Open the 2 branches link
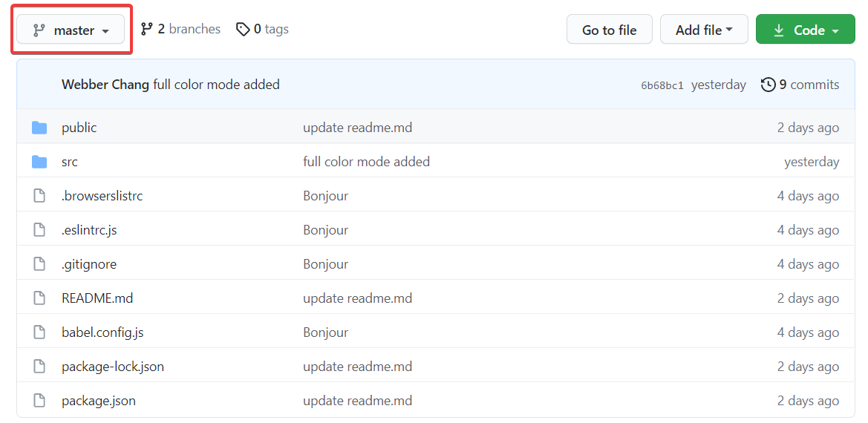The width and height of the screenshot is (868, 423). coord(180,29)
